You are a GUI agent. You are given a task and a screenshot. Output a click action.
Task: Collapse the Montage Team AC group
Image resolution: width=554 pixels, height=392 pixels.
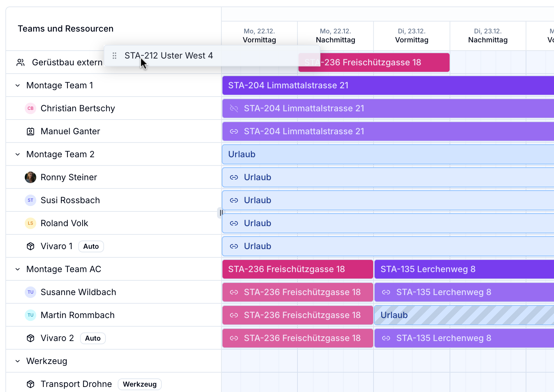pyautogui.click(x=18, y=269)
